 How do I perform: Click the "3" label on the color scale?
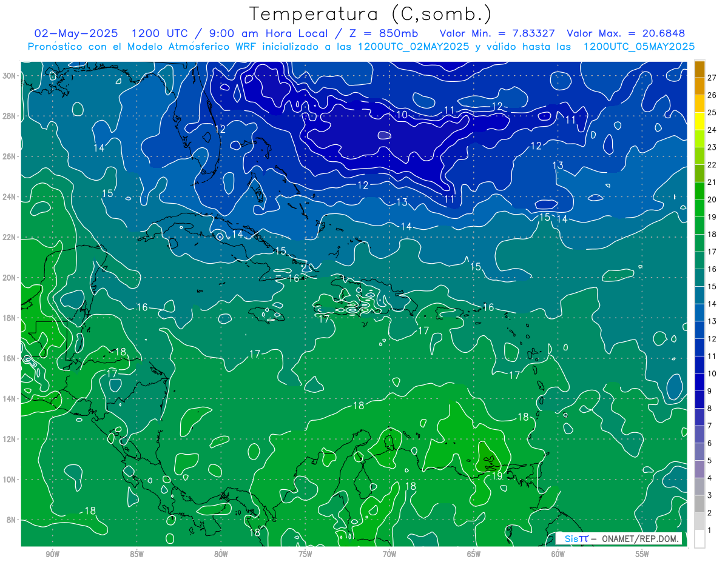(710, 495)
